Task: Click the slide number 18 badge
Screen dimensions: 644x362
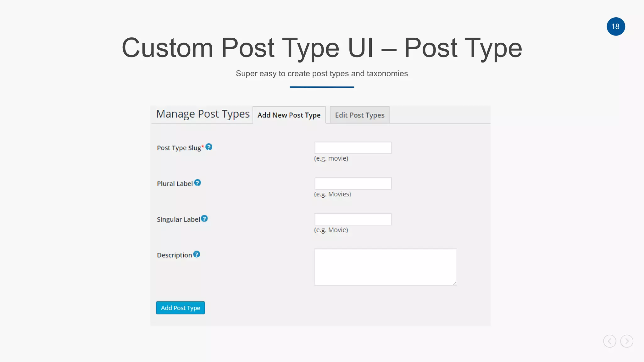Action: tap(616, 26)
